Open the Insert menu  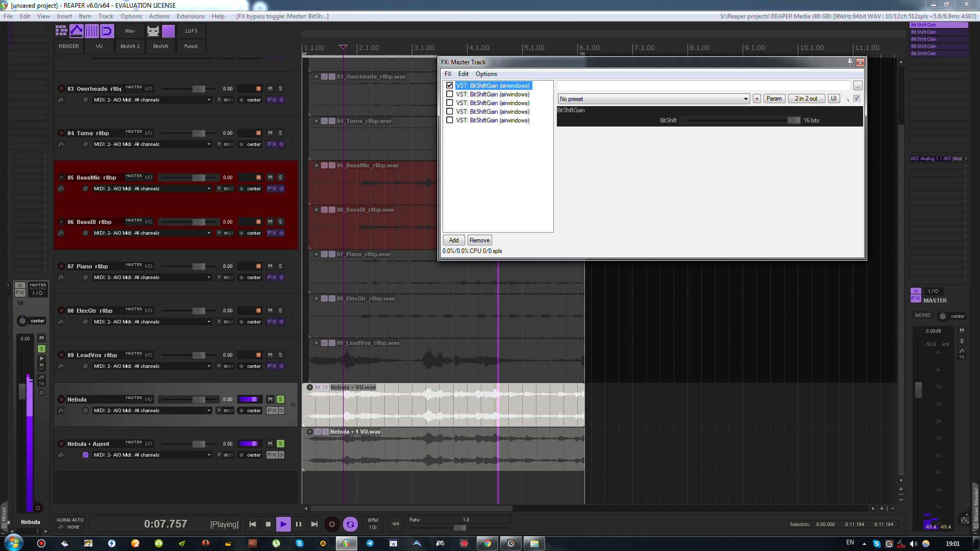click(64, 16)
